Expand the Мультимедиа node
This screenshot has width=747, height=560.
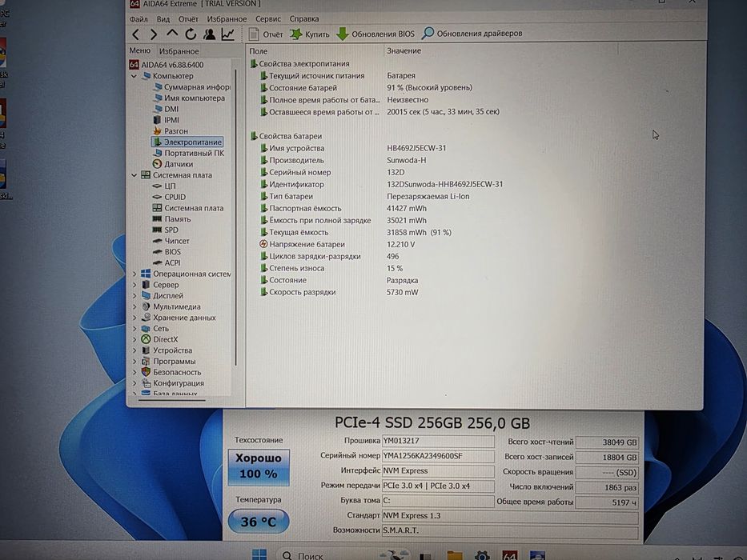click(x=134, y=306)
